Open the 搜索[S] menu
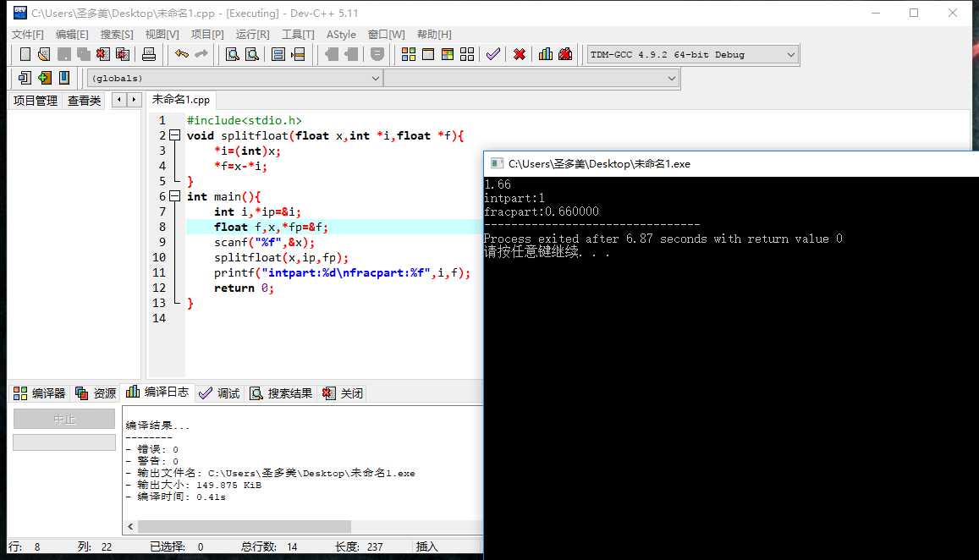This screenshot has height=560, width=979. (117, 35)
